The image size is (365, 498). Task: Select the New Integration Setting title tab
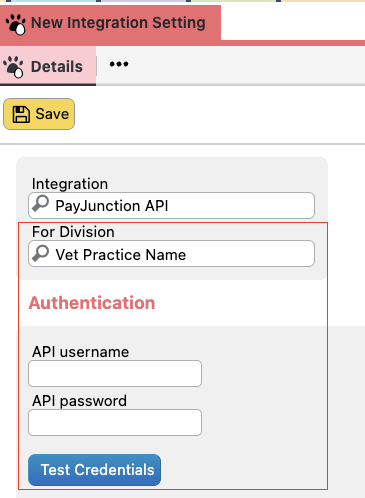coord(110,23)
